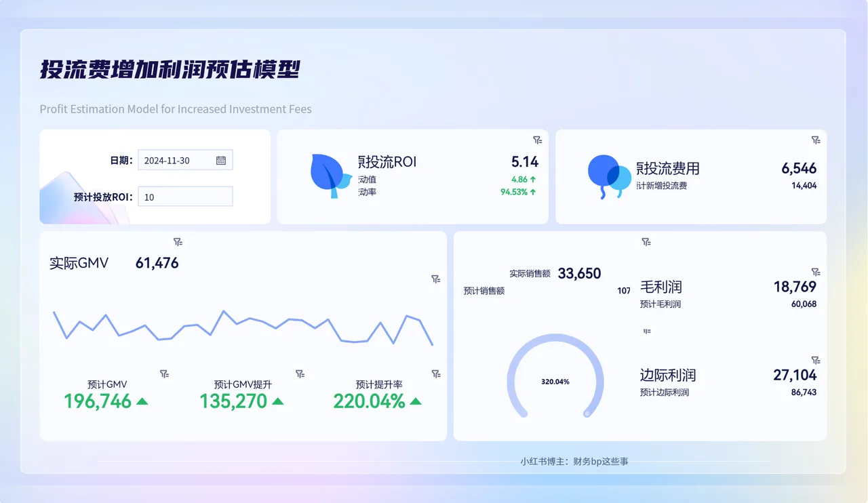Click the 320.04% label inside the gauge

[x=555, y=382]
